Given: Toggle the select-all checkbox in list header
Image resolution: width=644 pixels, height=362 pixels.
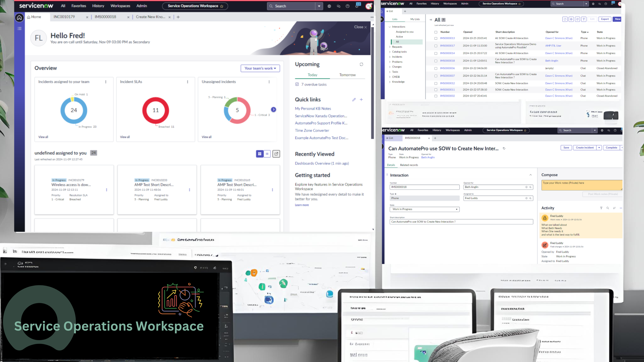Looking at the screenshot, I should click(436, 32).
